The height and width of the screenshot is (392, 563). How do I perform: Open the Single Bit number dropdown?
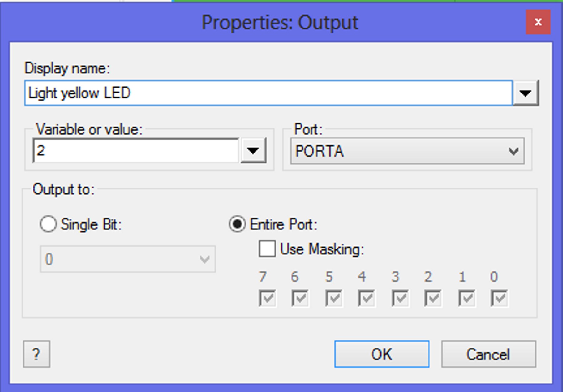128,259
